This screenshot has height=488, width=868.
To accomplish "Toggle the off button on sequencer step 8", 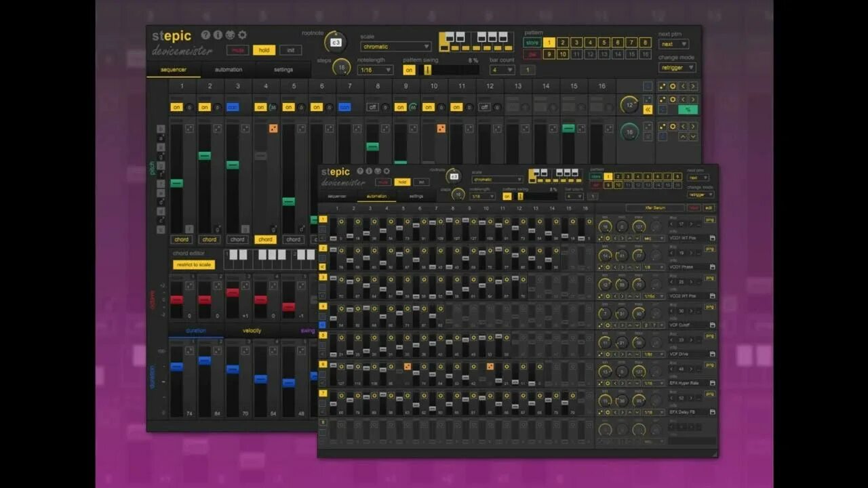I will point(372,107).
